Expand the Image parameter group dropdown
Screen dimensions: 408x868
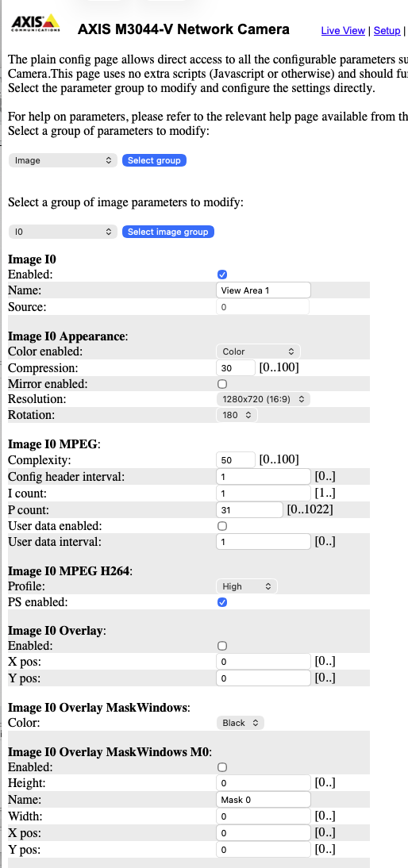tap(64, 160)
